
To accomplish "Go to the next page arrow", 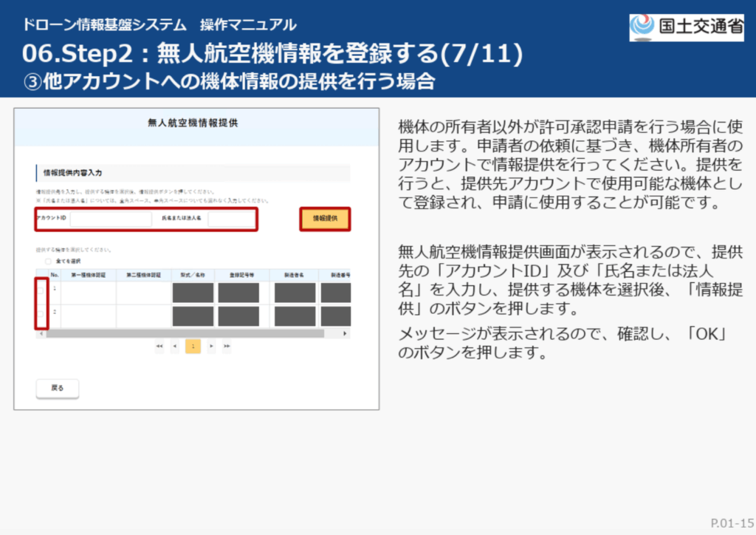I will point(211,346).
